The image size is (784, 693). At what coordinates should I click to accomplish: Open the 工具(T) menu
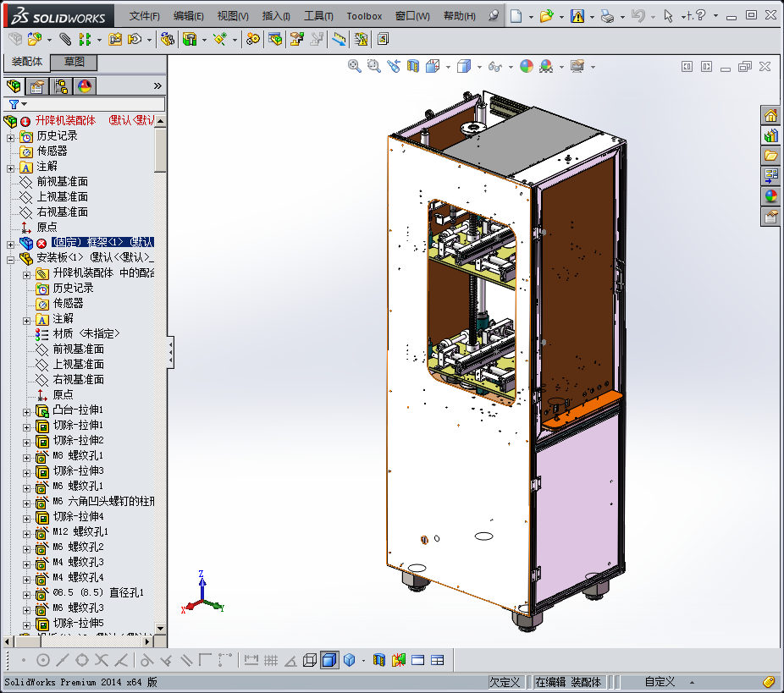(318, 16)
